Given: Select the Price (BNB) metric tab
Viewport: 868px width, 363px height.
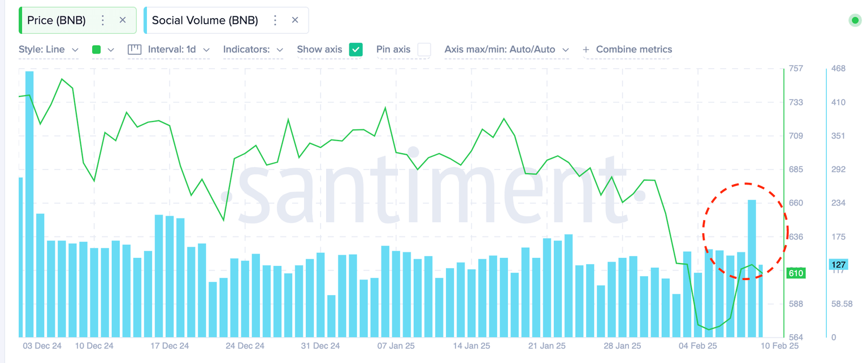Looking at the screenshot, I should coord(57,20).
